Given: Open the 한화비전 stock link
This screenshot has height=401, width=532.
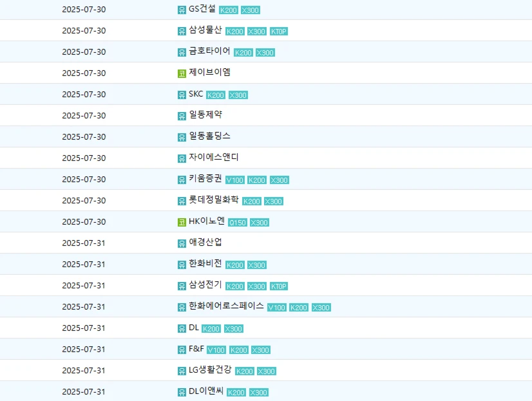Looking at the screenshot, I should pos(205,264).
